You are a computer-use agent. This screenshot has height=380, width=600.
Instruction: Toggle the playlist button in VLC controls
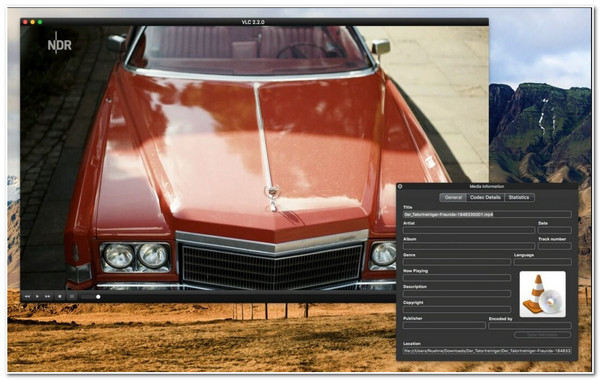pos(72,297)
